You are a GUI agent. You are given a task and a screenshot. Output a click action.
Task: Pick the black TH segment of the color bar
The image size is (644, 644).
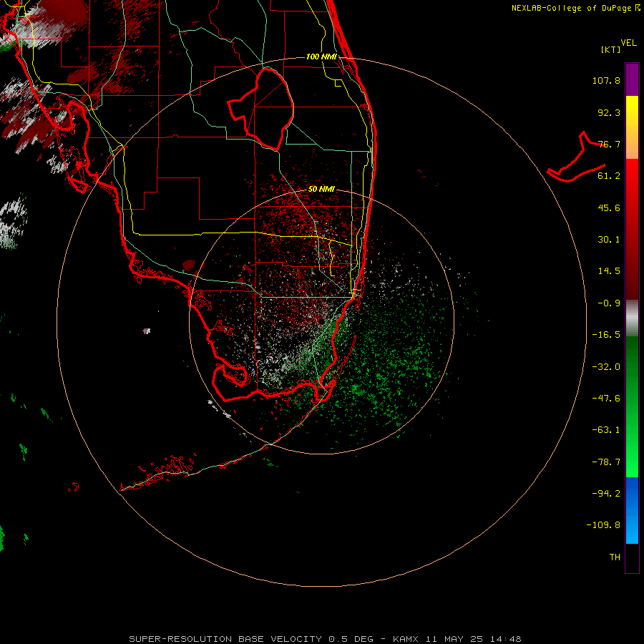(x=632, y=557)
